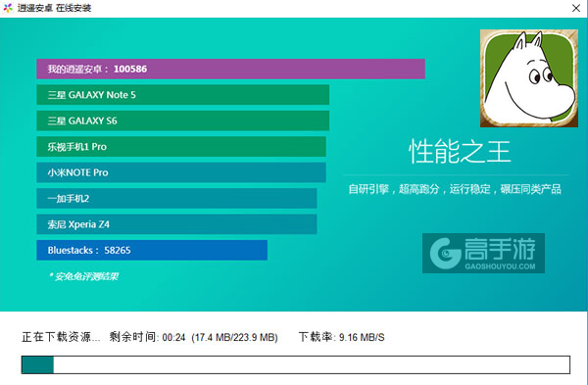Select the 小米NOTE Pro bar

tap(181, 172)
